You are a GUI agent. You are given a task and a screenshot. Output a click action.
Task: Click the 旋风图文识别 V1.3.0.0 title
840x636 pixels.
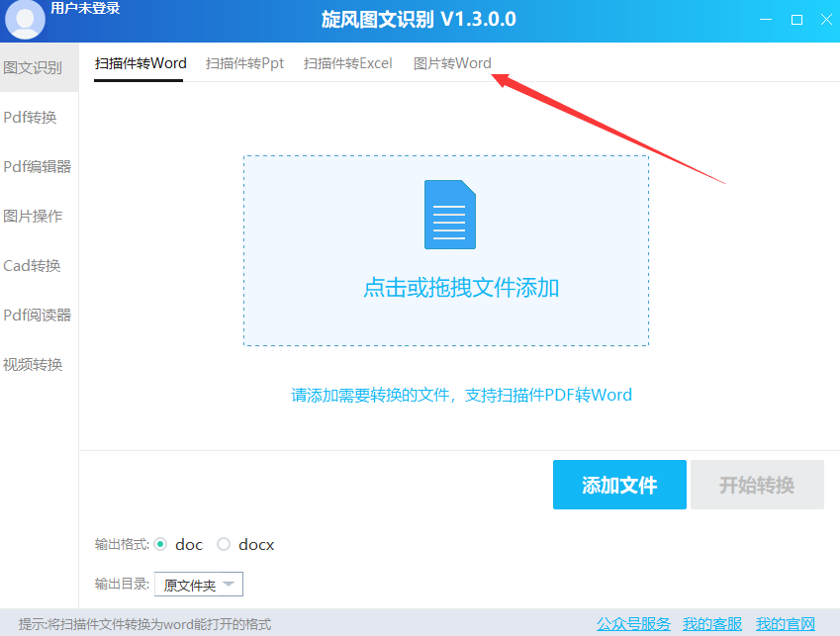point(419,20)
